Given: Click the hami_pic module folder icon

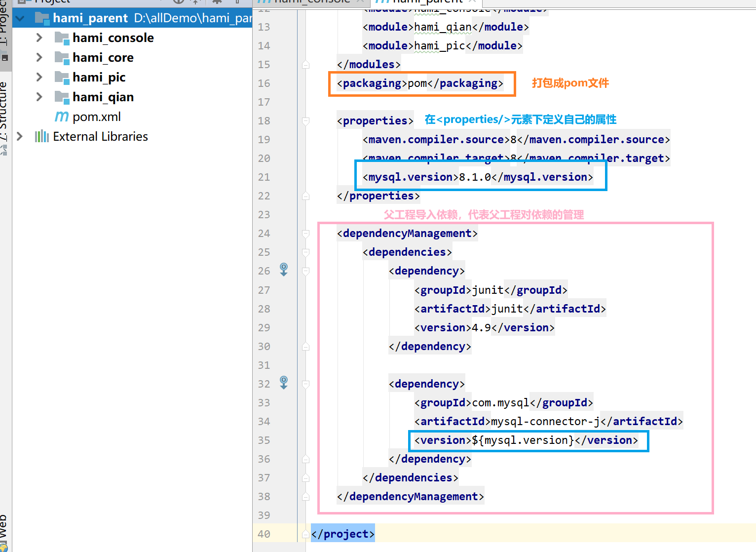Looking at the screenshot, I should pos(62,78).
